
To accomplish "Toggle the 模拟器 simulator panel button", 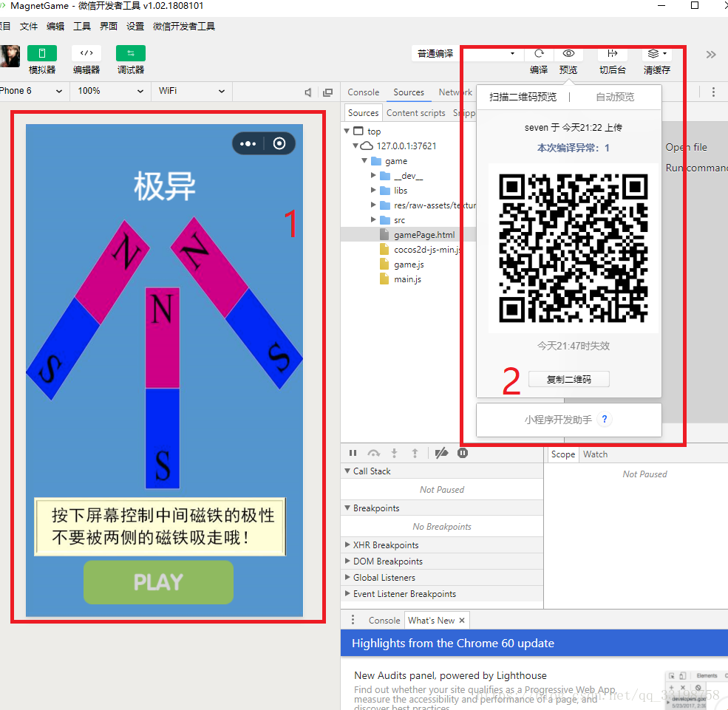I will (x=42, y=53).
